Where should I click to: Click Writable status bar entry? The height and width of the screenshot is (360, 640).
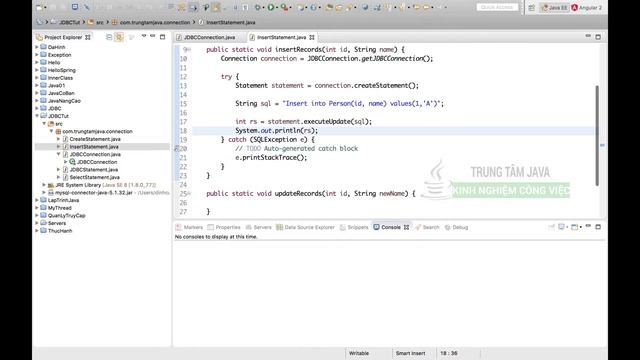click(x=359, y=353)
